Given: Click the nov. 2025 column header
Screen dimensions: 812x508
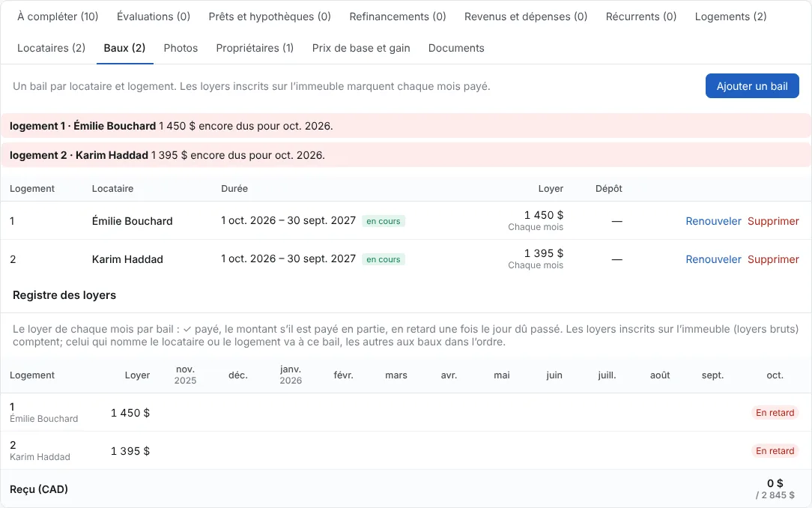Looking at the screenshot, I should pyautogui.click(x=185, y=375).
